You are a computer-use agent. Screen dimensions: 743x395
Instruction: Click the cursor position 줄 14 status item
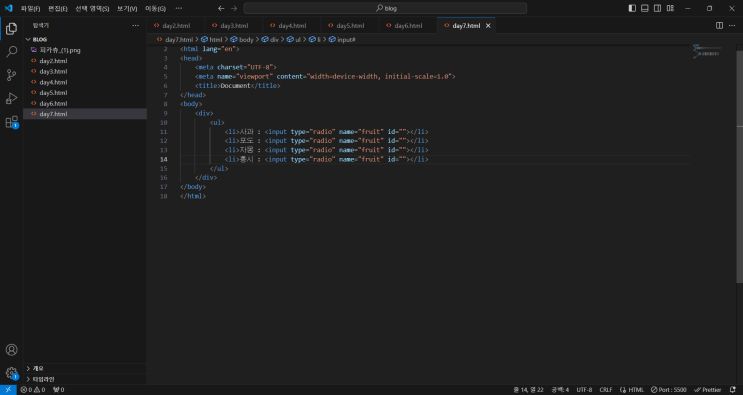pyautogui.click(x=528, y=390)
